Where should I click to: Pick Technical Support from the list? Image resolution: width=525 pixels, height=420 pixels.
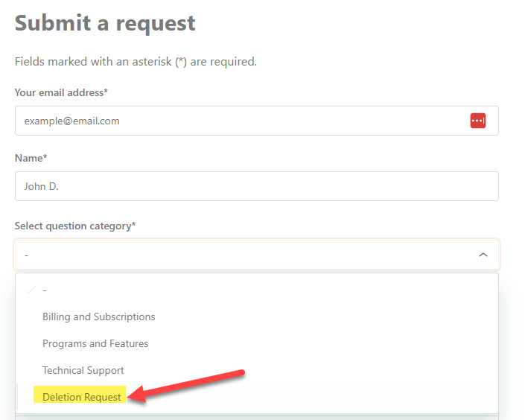[83, 370]
